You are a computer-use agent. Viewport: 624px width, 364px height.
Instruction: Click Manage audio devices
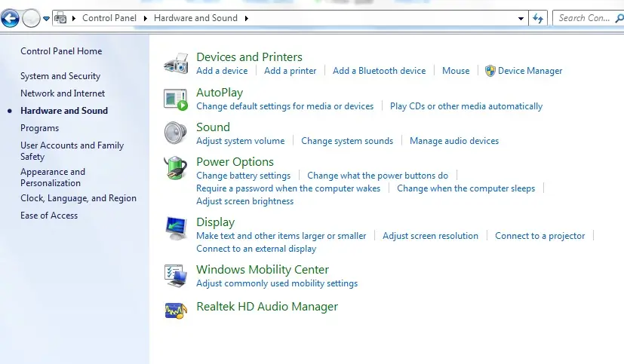point(454,141)
